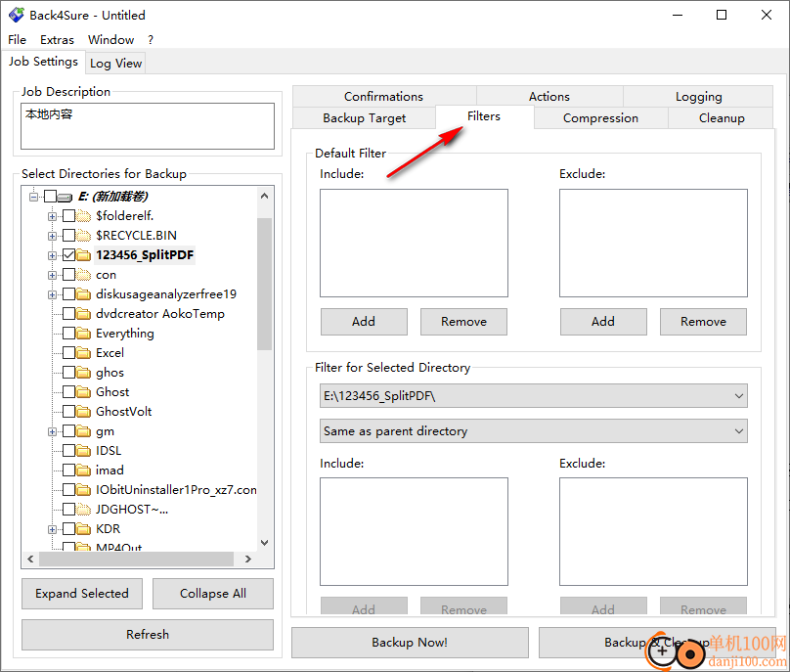
Task: Click the Ghost folder icon
Action: [84, 392]
